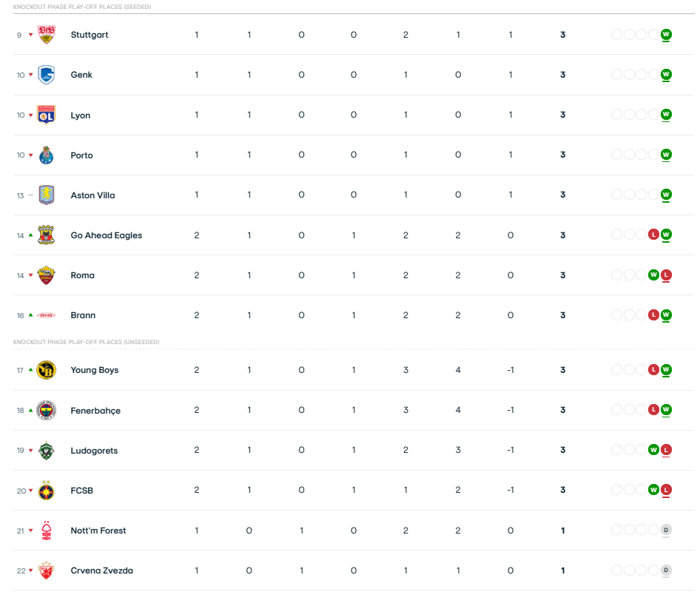Click FCSB's green W form badge
The height and width of the screenshot is (592, 700).
[653, 490]
